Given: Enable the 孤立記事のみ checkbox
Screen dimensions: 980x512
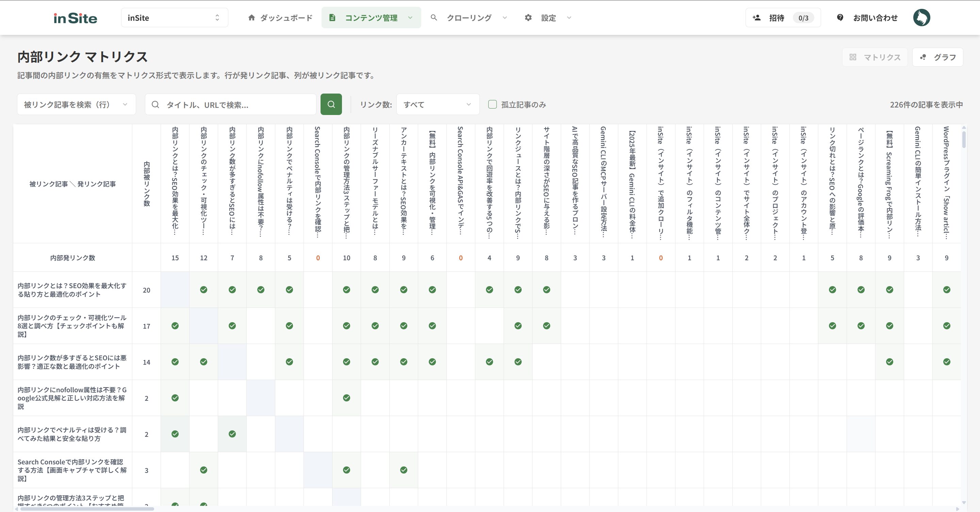Looking at the screenshot, I should [492, 104].
